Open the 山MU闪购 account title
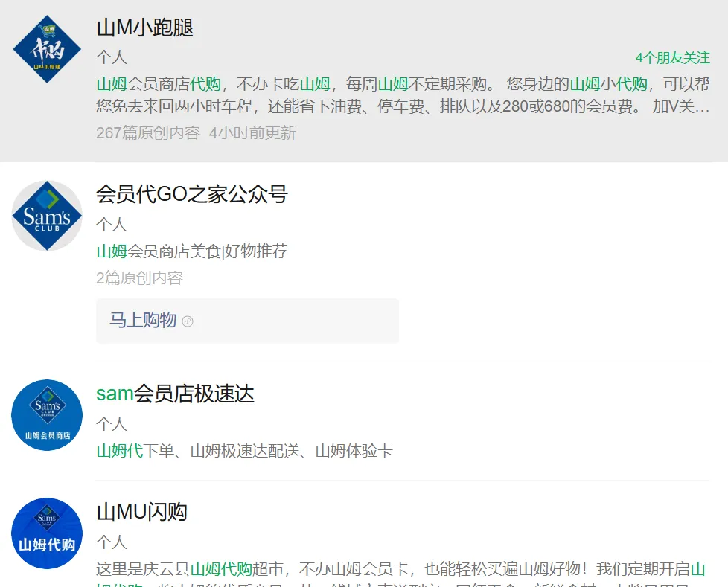This screenshot has width=728, height=587. pyautogui.click(x=143, y=511)
